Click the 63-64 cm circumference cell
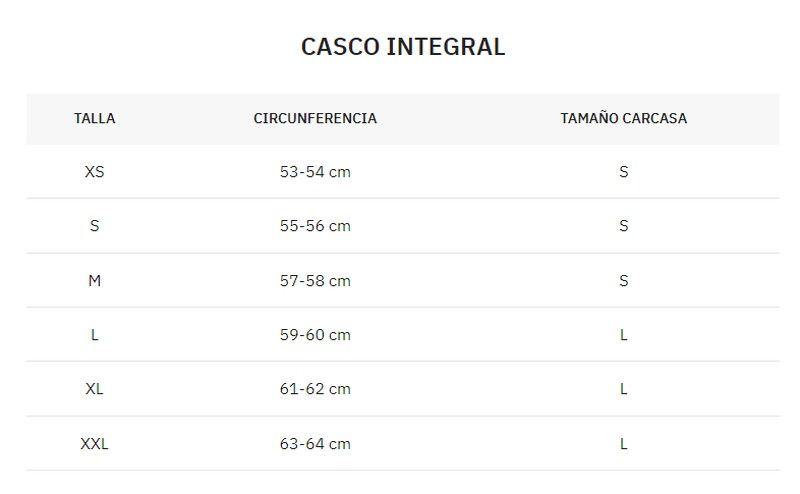Image resolution: width=800 pixels, height=494 pixels. pos(315,444)
